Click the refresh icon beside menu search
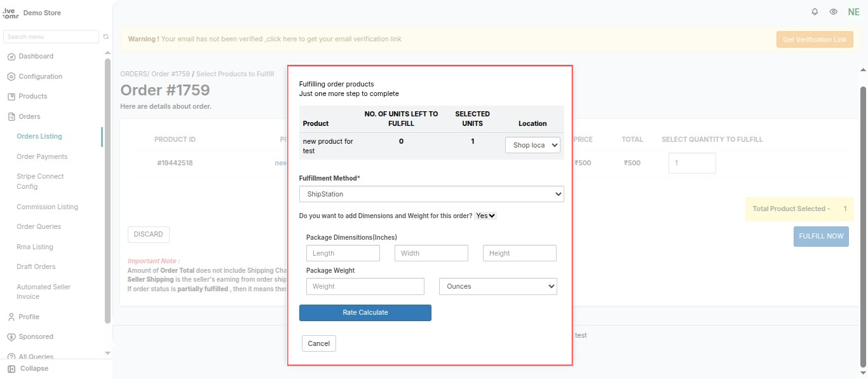 tap(106, 37)
